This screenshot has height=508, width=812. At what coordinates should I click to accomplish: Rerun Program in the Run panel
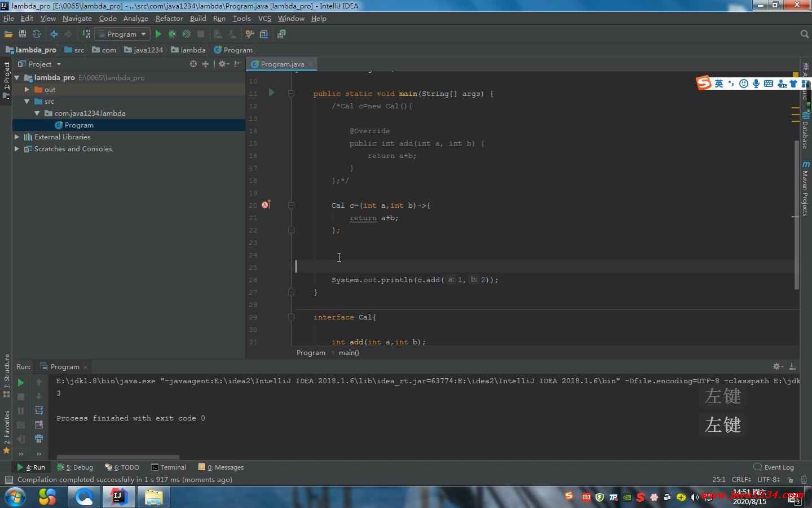[21, 383]
